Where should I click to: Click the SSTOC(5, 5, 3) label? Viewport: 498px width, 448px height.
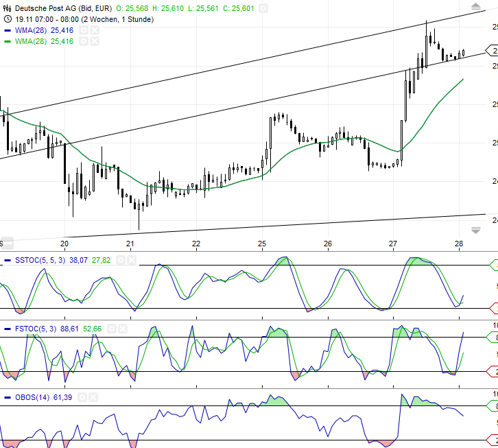(x=40, y=261)
